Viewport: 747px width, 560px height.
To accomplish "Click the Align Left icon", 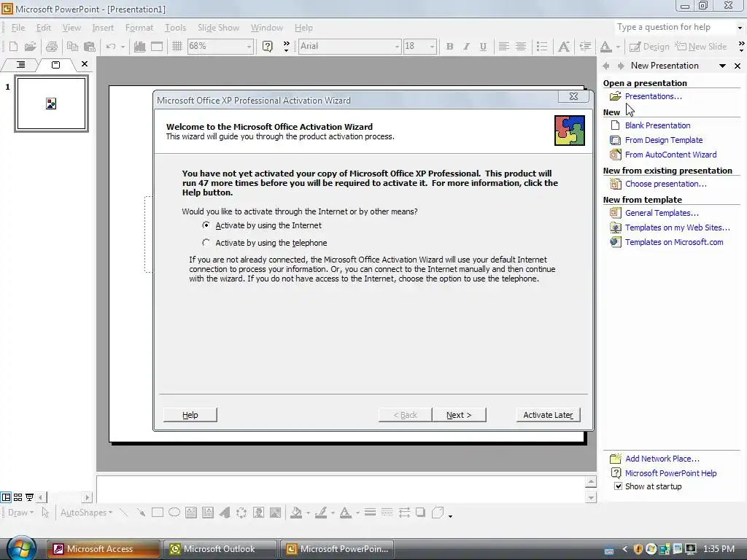I will point(503,46).
